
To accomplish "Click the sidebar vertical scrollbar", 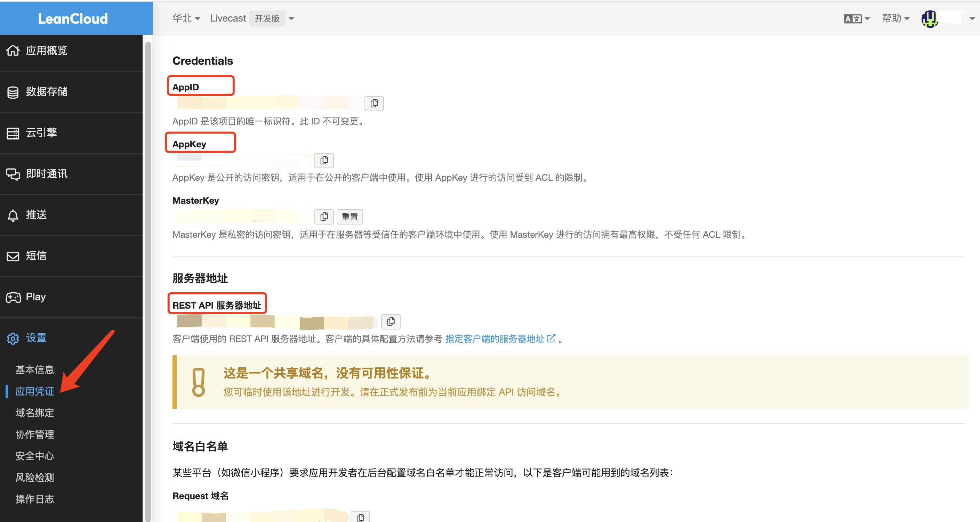I will (x=148, y=266).
